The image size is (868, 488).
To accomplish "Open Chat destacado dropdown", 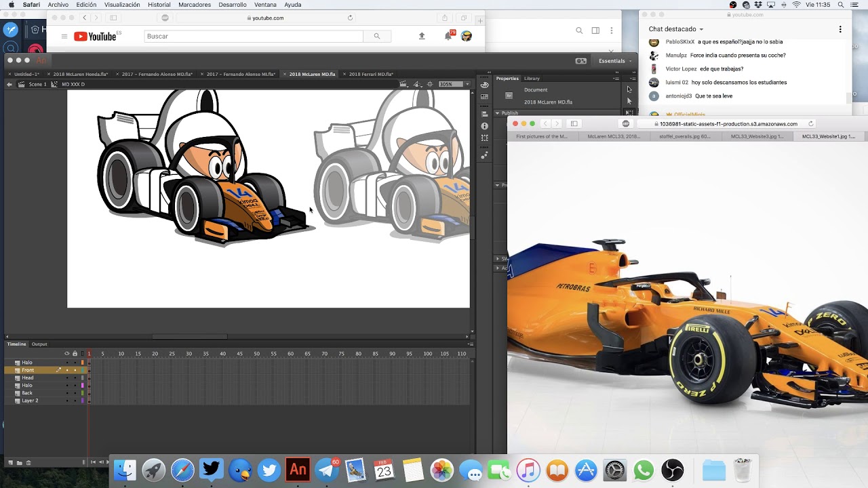I will [676, 29].
